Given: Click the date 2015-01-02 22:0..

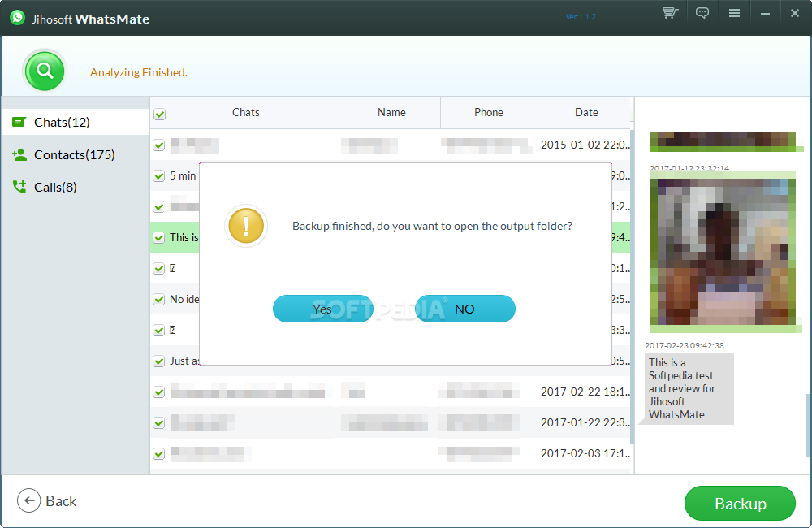Looking at the screenshot, I should coord(585,145).
